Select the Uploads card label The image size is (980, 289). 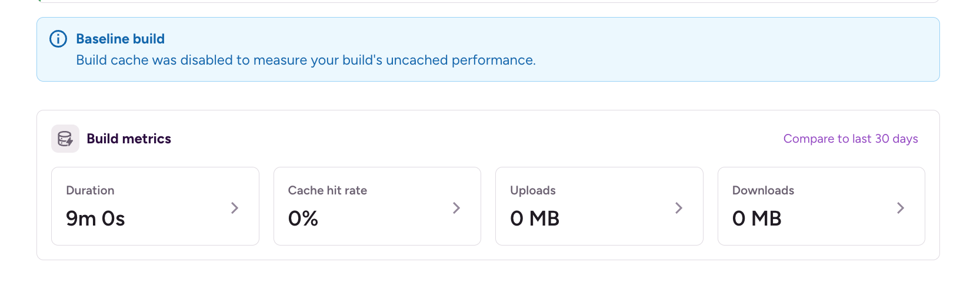click(533, 190)
